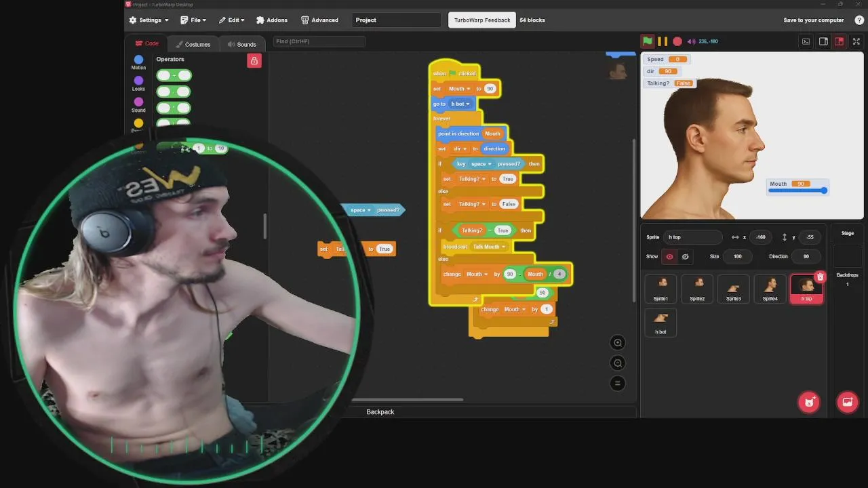Select the Sprite3 thumbnail
Image resolution: width=868 pixels, height=488 pixels.
[734, 289]
